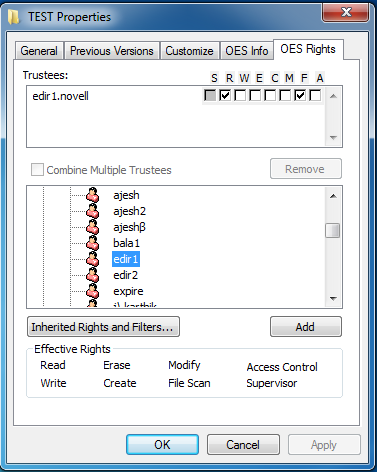
Task: Click the Add button
Action: (x=306, y=327)
